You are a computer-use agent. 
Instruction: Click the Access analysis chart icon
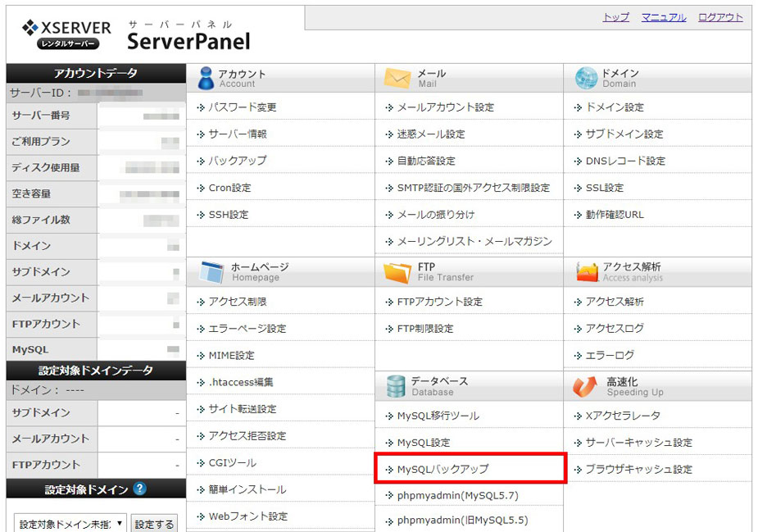click(x=587, y=272)
